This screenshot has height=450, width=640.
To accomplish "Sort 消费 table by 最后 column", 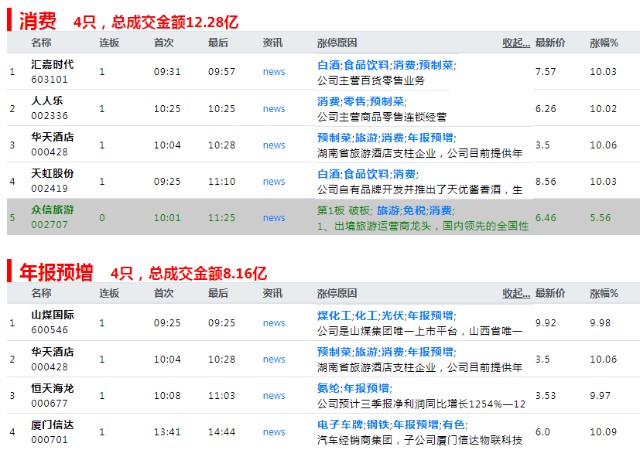I will point(218,42).
